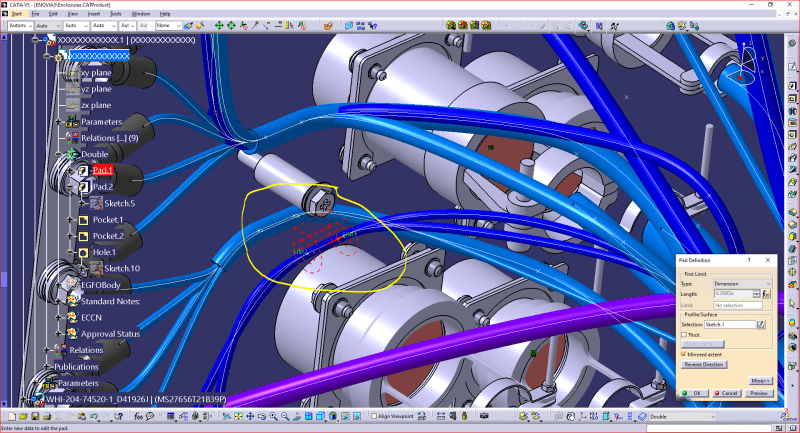The width and height of the screenshot is (800, 433).
Task: Click the formula fx button beside Length
Action: [x=766, y=294]
